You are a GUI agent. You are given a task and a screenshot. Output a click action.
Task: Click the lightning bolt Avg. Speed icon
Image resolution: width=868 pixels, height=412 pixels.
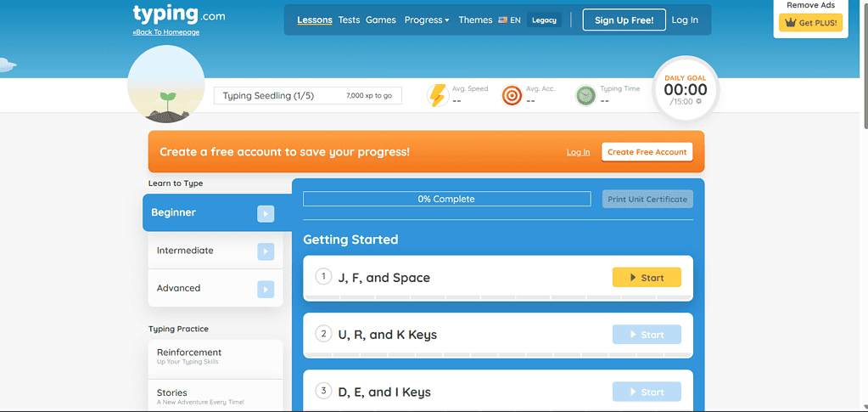438,95
